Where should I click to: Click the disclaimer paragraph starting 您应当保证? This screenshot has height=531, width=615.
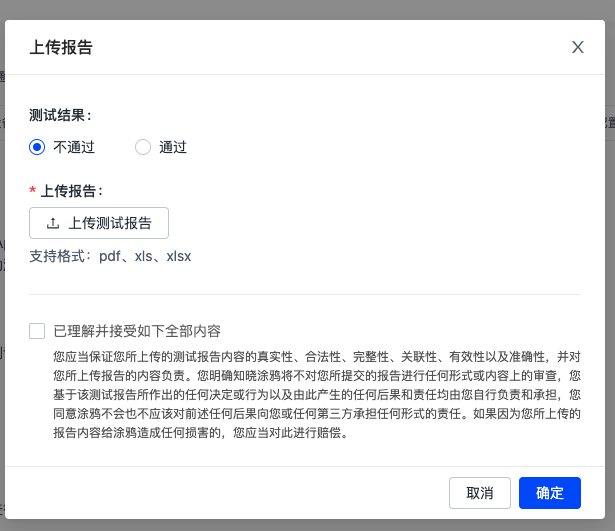[317, 395]
